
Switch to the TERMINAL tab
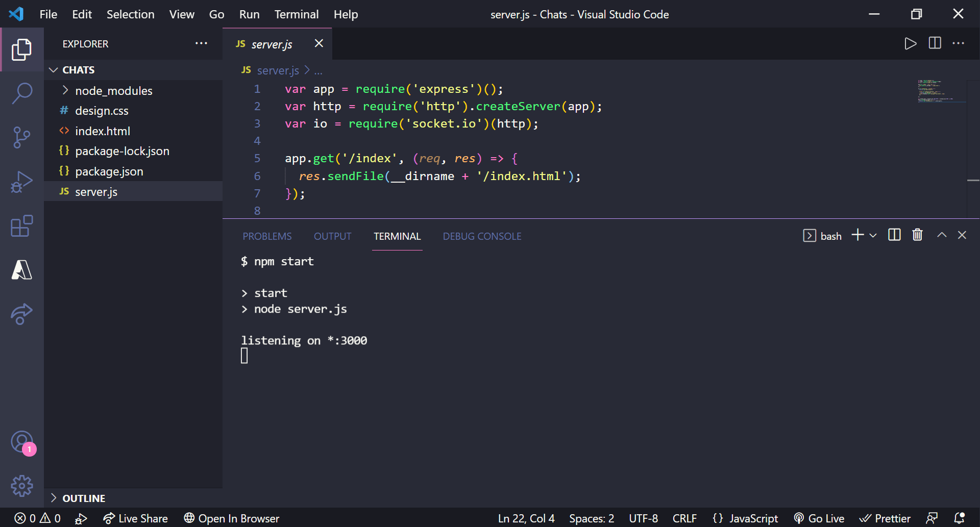click(x=397, y=236)
